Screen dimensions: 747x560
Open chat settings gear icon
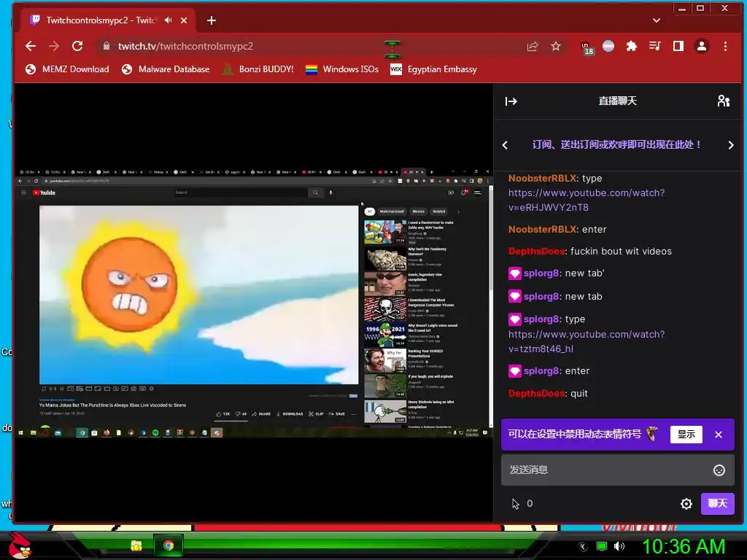tap(686, 503)
